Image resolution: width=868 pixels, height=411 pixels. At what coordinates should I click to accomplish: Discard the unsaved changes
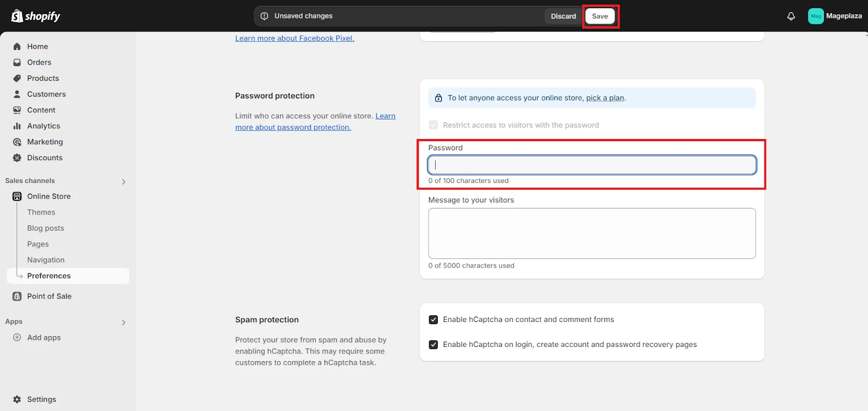pyautogui.click(x=563, y=16)
